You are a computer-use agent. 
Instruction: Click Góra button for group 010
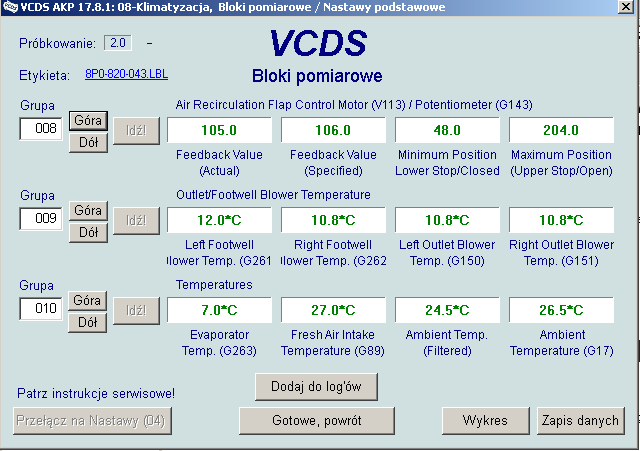coord(87,301)
